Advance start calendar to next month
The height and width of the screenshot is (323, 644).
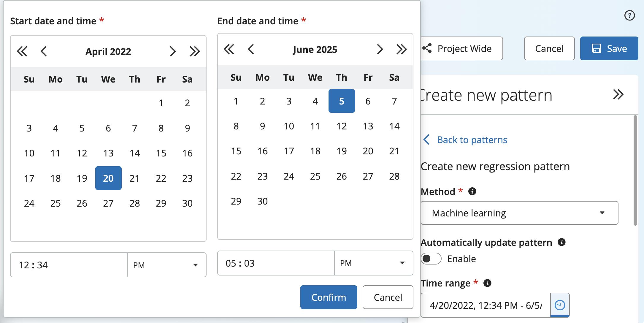coord(173,51)
